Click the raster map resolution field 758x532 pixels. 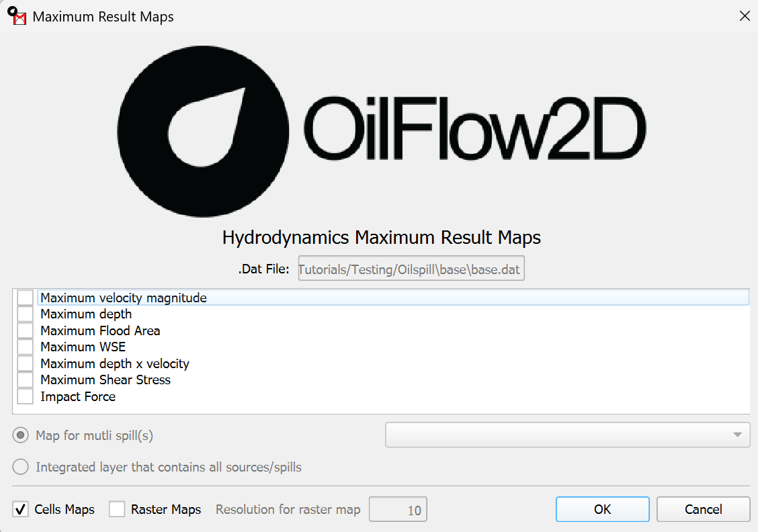(x=398, y=510)
